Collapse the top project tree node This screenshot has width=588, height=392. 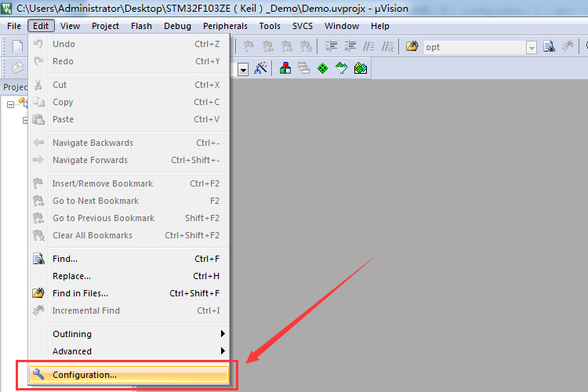pos(10,104)
